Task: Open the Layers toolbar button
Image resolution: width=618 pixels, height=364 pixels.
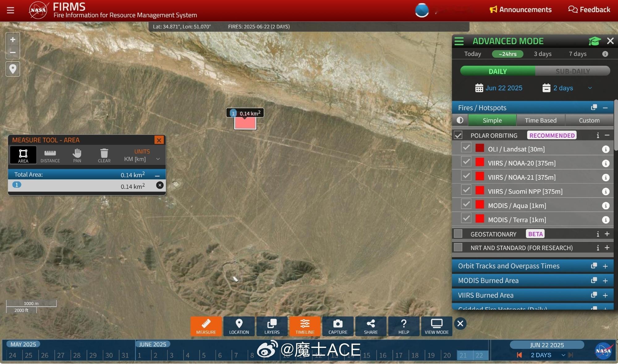Action: pos(272,326)
